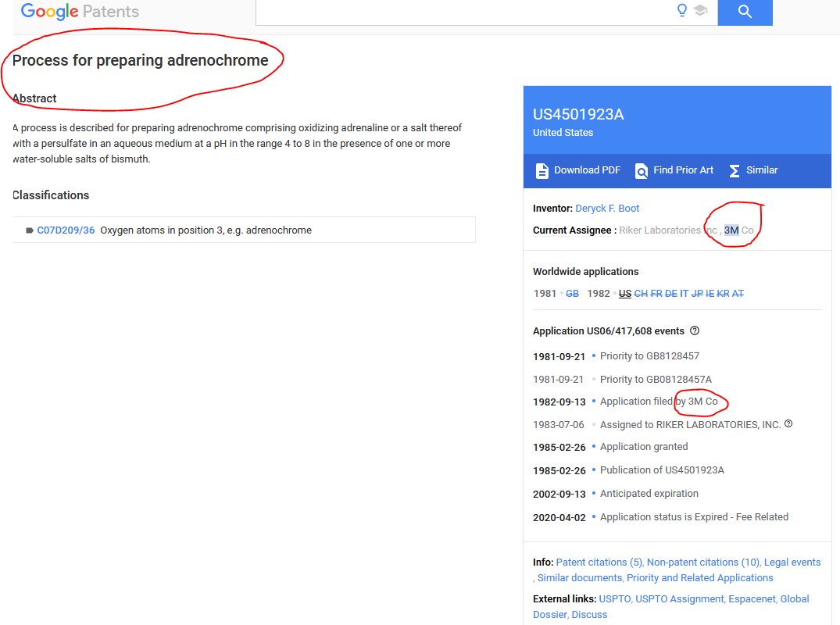Jump to Patent citations (5)
This screenshot has height=625, width=840.
click(599, 562)
